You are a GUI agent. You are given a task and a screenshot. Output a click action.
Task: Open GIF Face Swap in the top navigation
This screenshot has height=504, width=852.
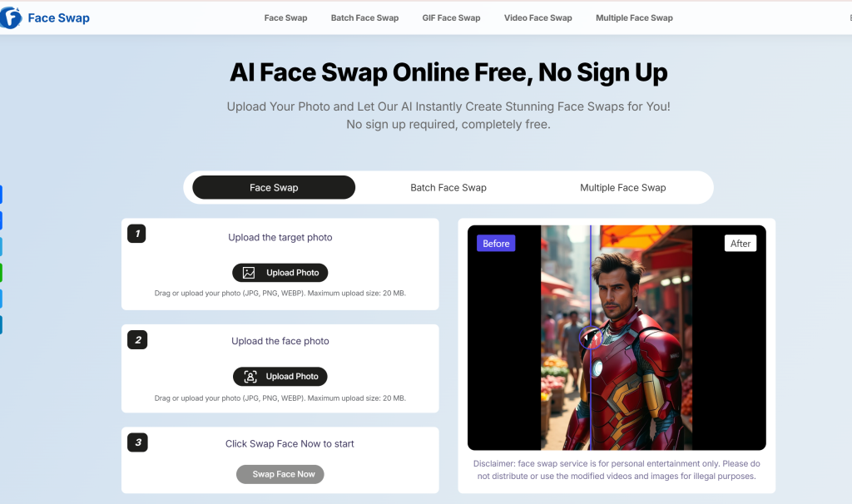click(x=452, y=18)
